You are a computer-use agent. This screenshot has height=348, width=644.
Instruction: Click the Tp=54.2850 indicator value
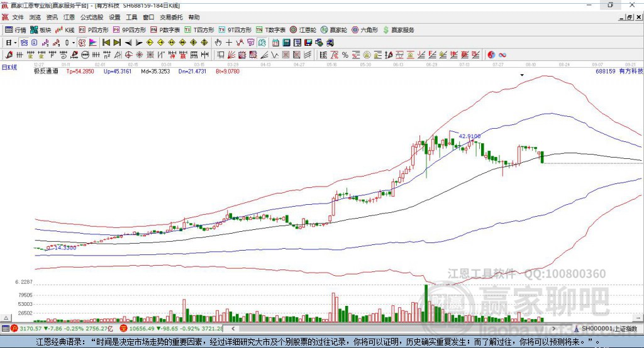(x=80, y=72)
